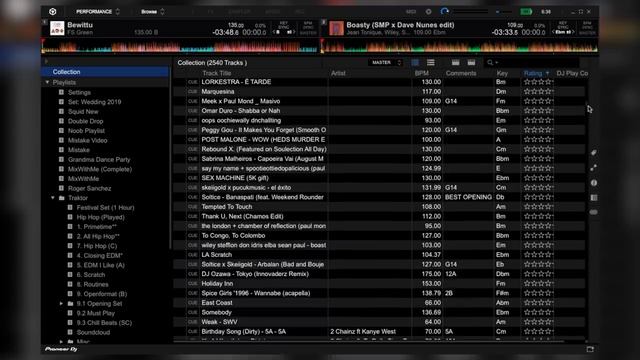Image resolution: width=640 pixels, height=360 pixels.
Task: Set star rating for Marquesina
Action: [x=538, y=92]
